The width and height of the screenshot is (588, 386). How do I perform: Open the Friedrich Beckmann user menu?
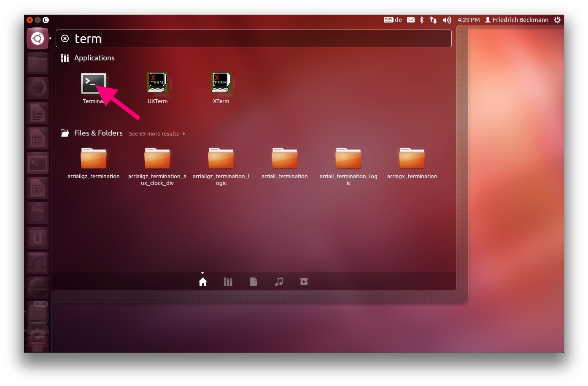click(x=517, y=20)
